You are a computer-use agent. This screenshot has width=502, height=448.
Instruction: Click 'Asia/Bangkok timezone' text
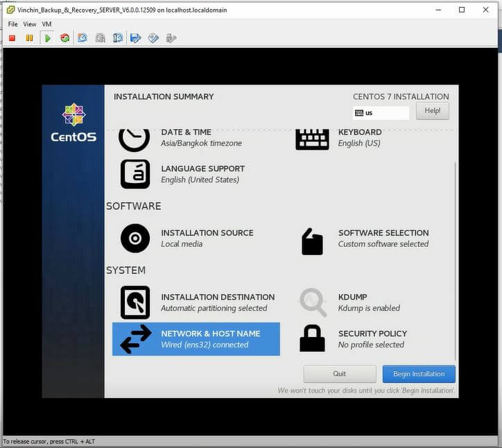point(201,143)
